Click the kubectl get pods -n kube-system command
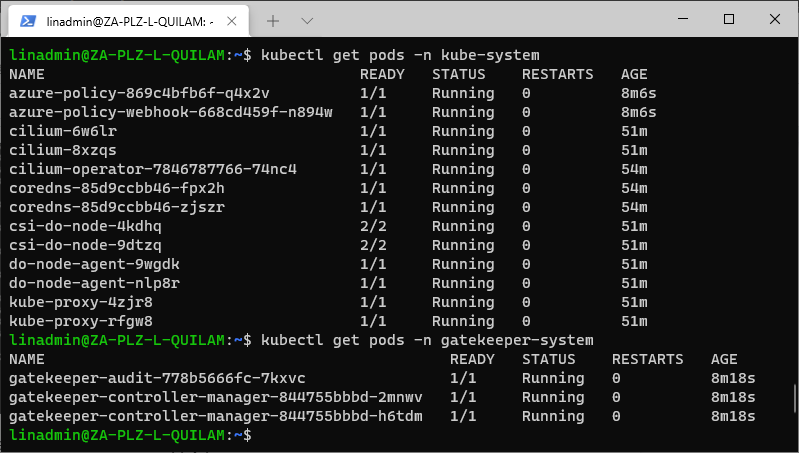This screenshot has width=799, height=453. (400, 55)
